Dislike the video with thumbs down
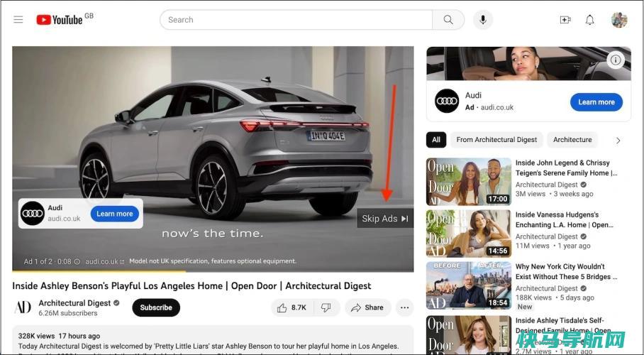The width and height of the screenshot is (644, 355). (x=326, y=307)
